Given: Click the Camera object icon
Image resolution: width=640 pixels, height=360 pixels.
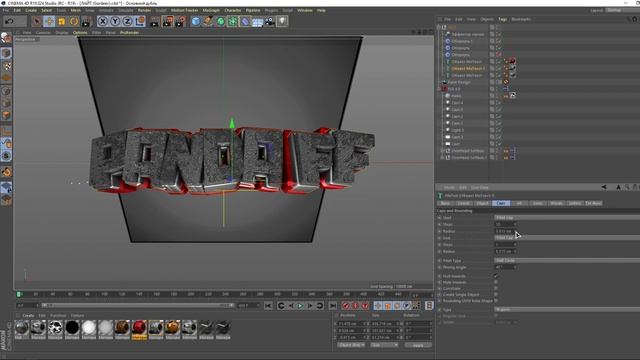Looking at the screenshot, I should (270, 21).
